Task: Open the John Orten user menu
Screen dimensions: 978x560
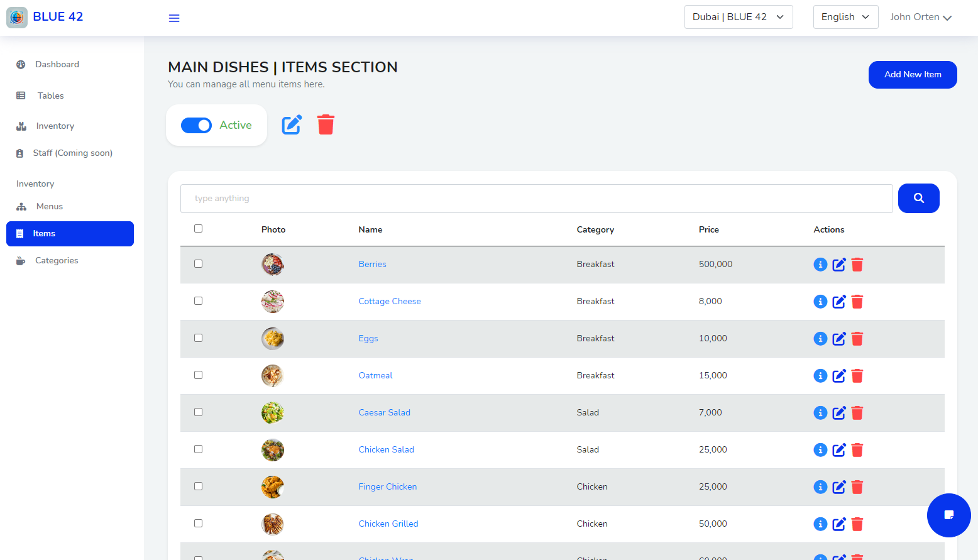Action: pyautogui.click(x=920, y=17)
